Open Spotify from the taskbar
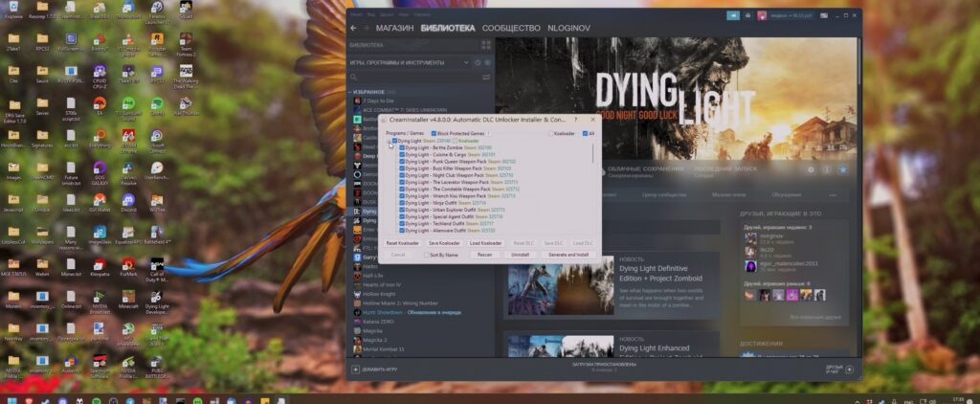 (97, 401)
